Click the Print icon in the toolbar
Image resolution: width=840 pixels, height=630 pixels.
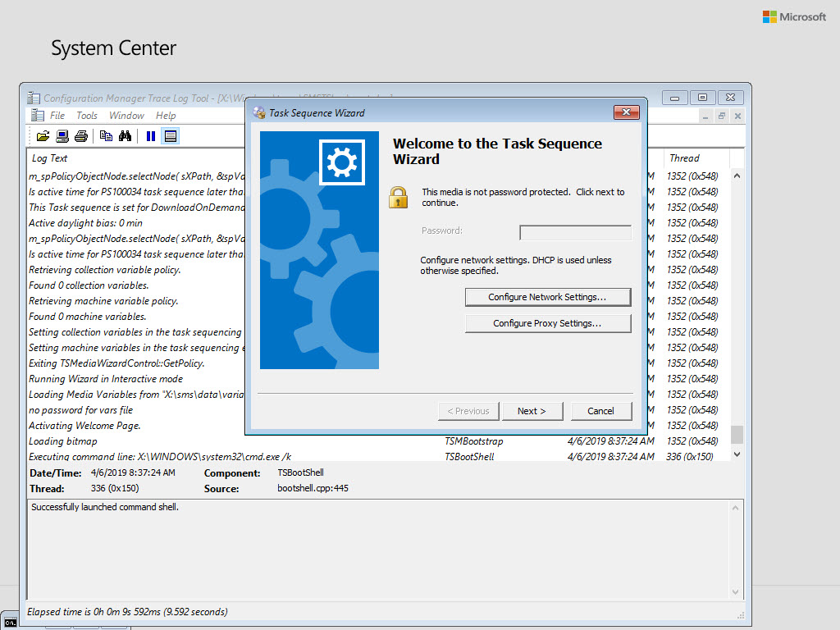[x=80, y=136]
